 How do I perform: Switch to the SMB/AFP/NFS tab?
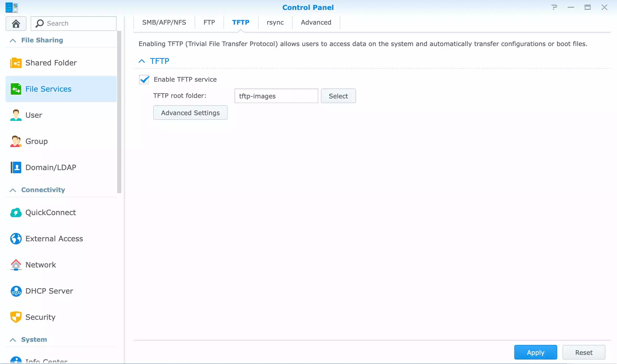pyautogui.click(x=164, y=23)
